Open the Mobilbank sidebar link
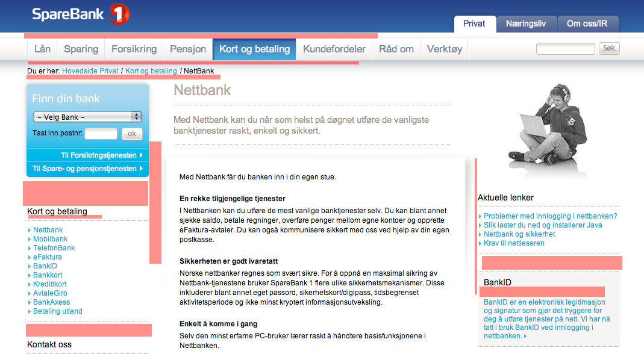Screen dimensions: 644x354 [50, 239]
